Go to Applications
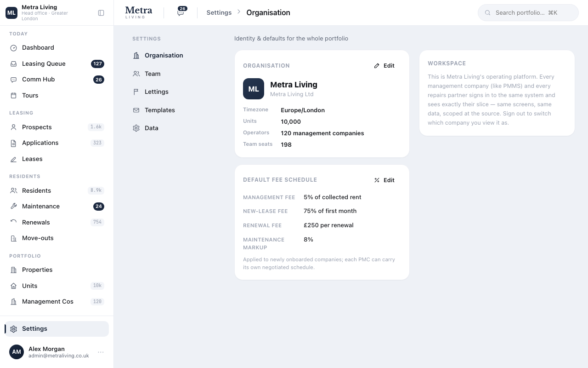Screen dimensions: 588x368 [x=57, y=143]
